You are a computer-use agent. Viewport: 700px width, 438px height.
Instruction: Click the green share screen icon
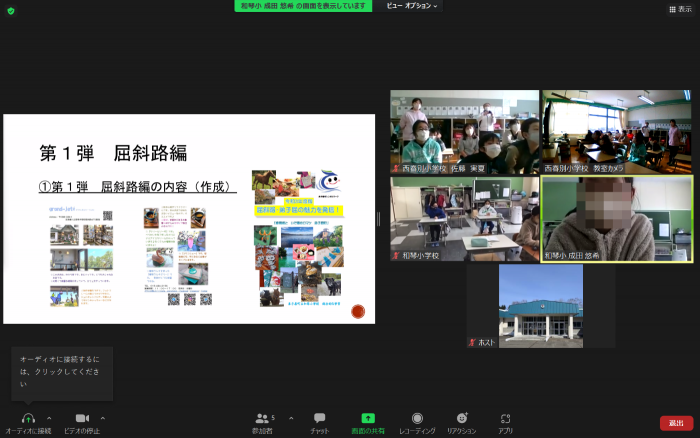[368, 418]
